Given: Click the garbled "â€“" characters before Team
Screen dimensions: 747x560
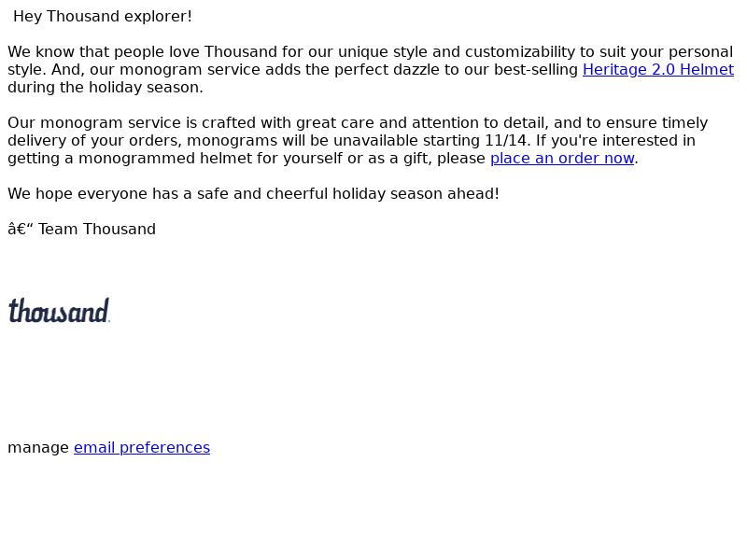Looking at the screenshot, I should click(x=21, y=230).
